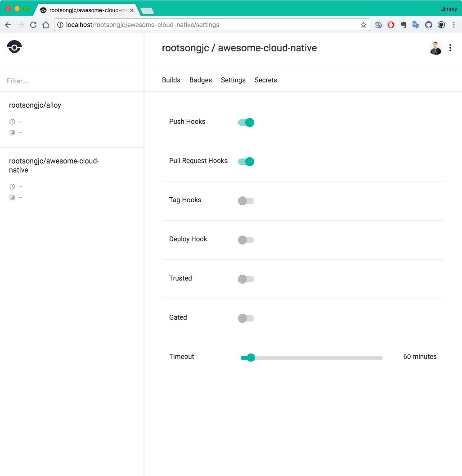
Task: Enable the Tag Hooks toggle
Action: point(246,201)
